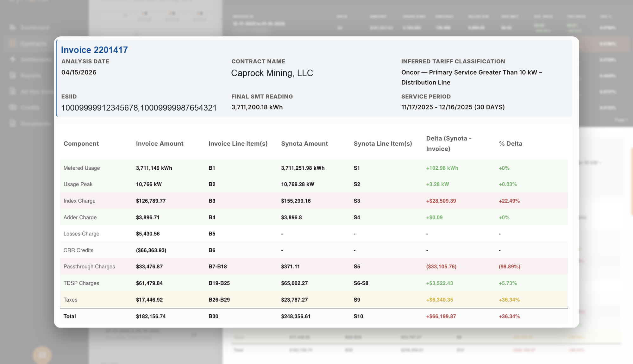Click the +$66,199.87 total delta
The width and height of the screenshot is (633, 364).
[441, 317]
